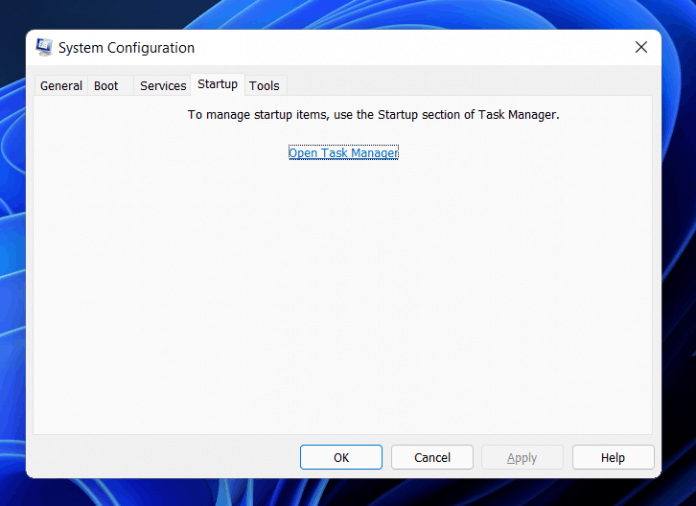Select the Services tab
The image size is (696, 506).
[163, 86]
